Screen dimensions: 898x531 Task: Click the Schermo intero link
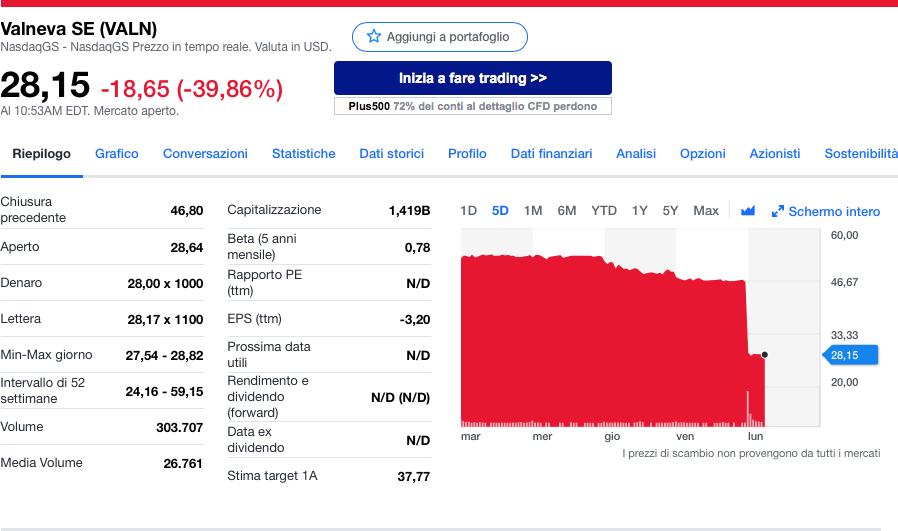pos(834,211)
